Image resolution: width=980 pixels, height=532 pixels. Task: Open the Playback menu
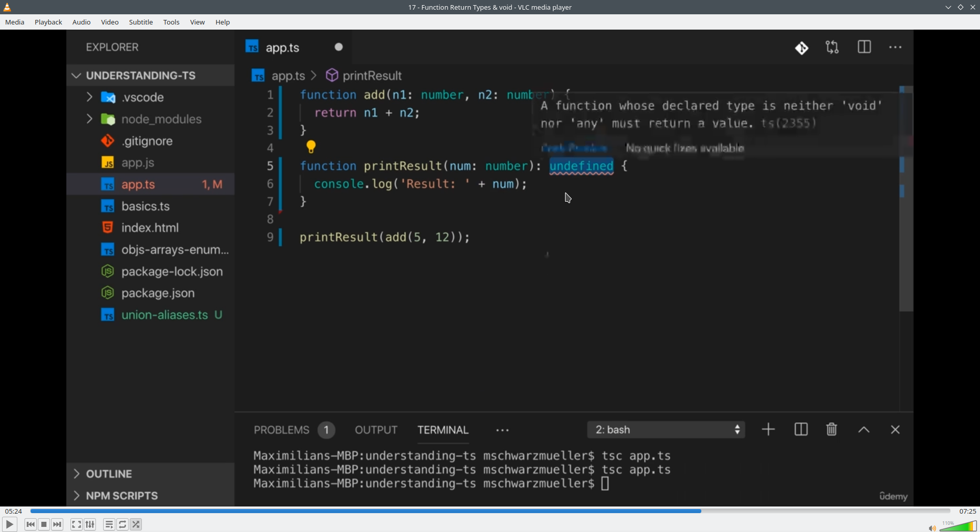click(x=48, y=22)
